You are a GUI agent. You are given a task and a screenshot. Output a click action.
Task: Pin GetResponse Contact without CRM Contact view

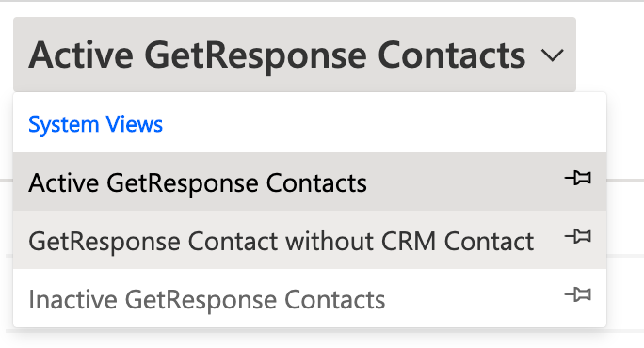click(x=578, y=236)
